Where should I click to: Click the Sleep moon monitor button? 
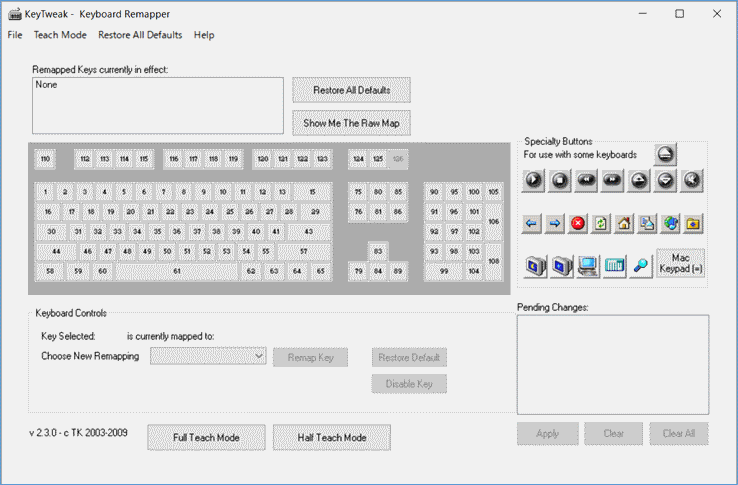(535, 266)
